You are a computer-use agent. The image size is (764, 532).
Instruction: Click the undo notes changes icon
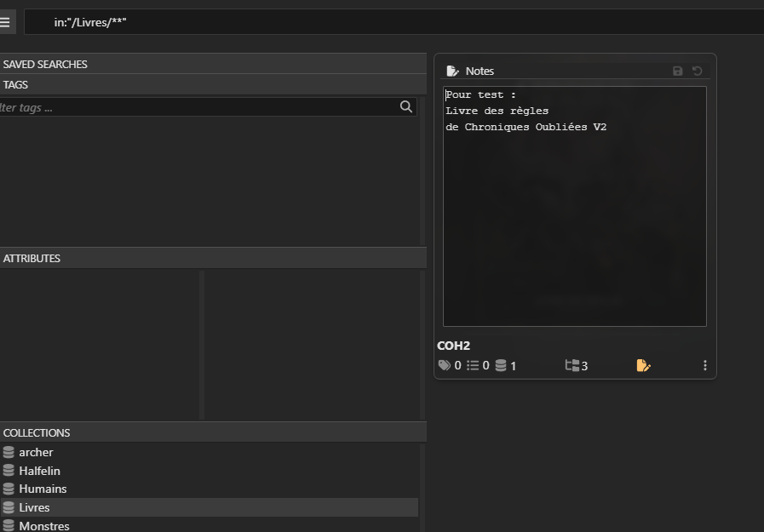pos(697,71)
